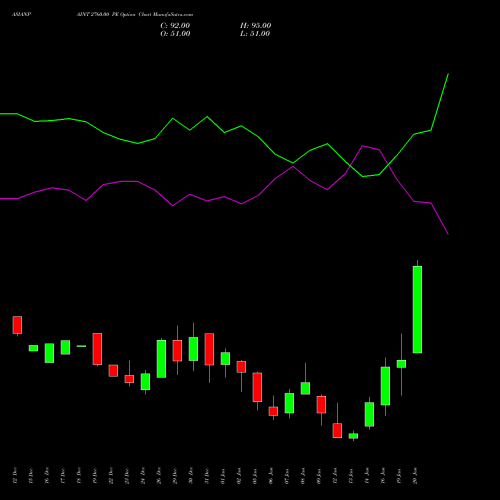500x500 pixels.
Task: Click the small green candle for 13 Jan
Action: click(353, 436)
